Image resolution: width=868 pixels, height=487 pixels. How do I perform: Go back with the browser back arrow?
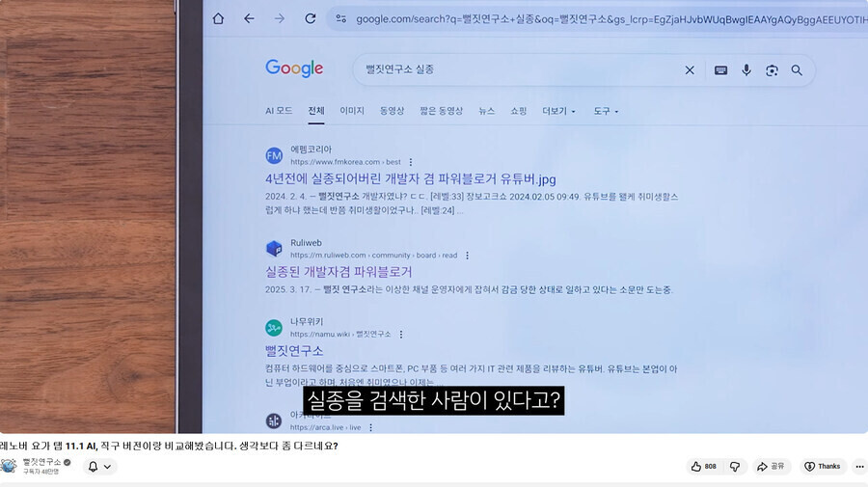coord(249,19)
